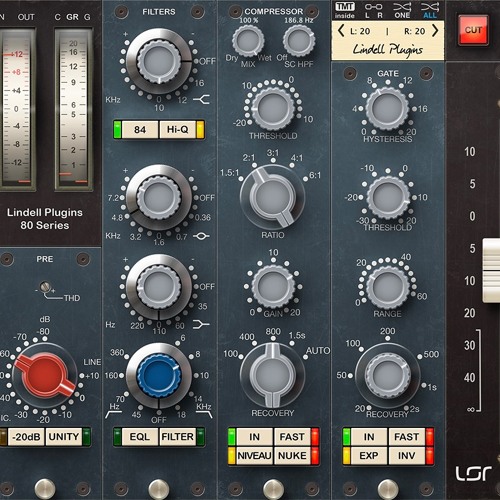Toggle the gate IN button
Image resolution: width=500 pixels, height=500 pixels.
click(369, 437)
